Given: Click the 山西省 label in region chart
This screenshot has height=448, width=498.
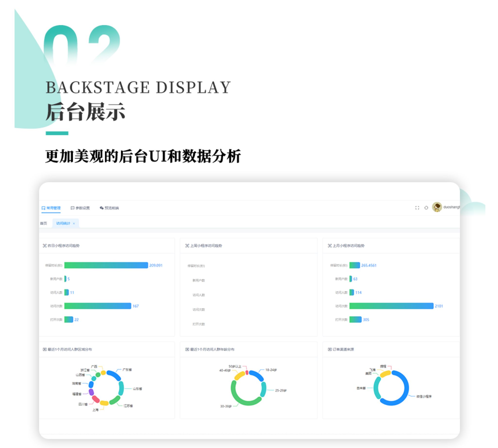Looking at the screenshot, I should (80, 375).
